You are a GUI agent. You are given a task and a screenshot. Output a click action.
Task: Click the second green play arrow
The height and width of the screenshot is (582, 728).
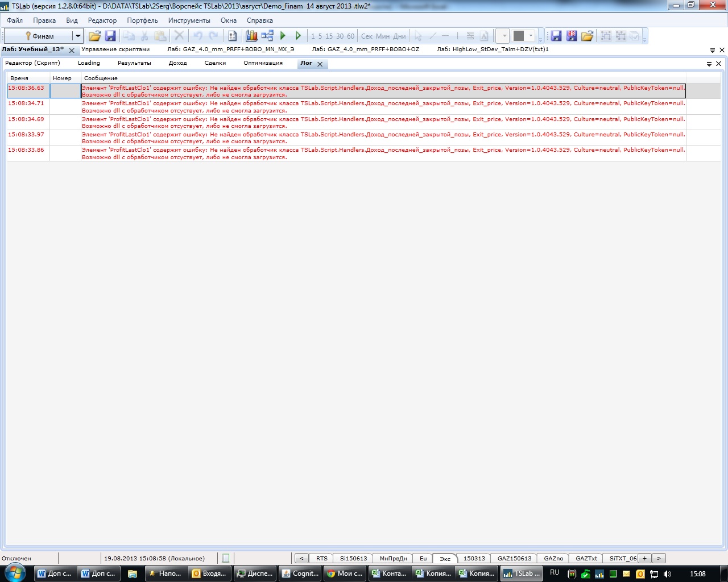click(298, 36)
